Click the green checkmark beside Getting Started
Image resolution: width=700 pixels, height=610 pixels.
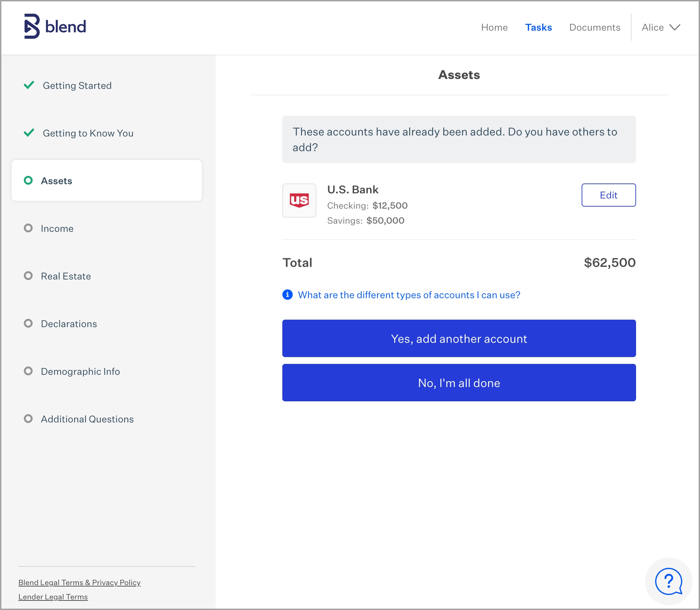pyautogui.click(x=29, y=85)
